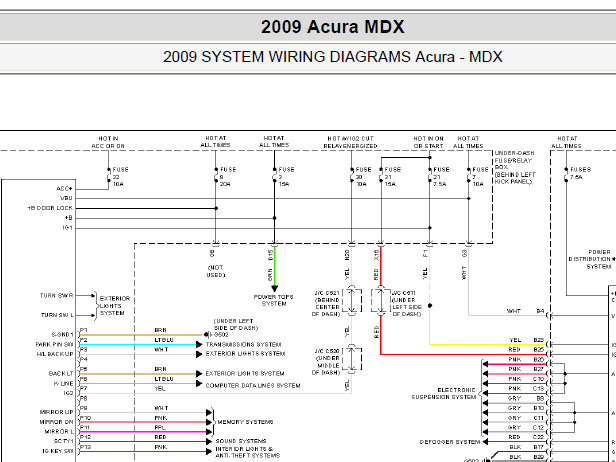Click the PPL wire color label
The height and width of the screenshot is (462, 616).
[x=160, y=427]
